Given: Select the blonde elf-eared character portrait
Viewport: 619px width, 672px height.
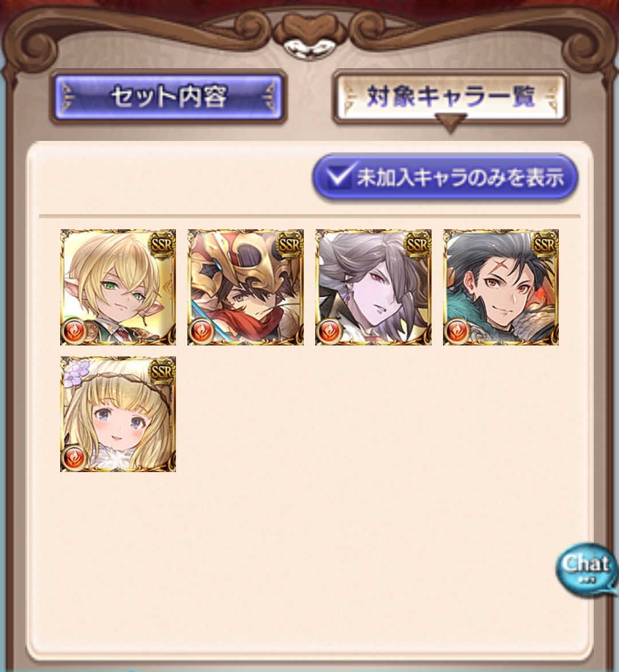Looking at the screenshot, I should coord(118,287).
